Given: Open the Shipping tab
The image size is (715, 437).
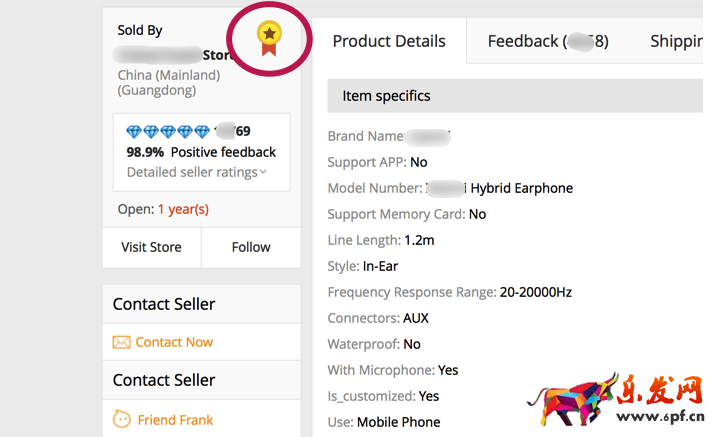Looking at the screenshot, I should coord(676,41).
